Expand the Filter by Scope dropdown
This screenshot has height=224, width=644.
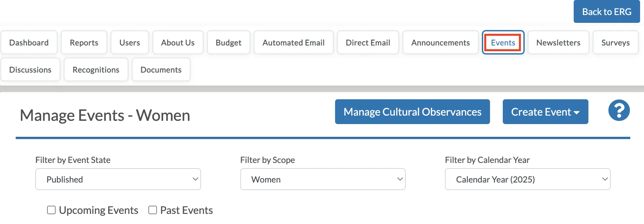[x=323, y=179]
